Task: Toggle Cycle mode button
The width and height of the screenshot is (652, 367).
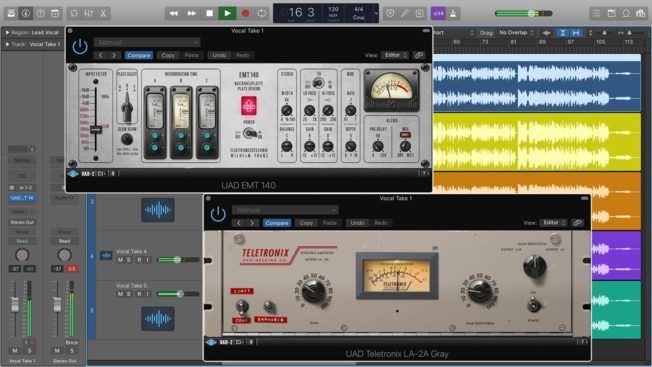Action: (262, 13)
